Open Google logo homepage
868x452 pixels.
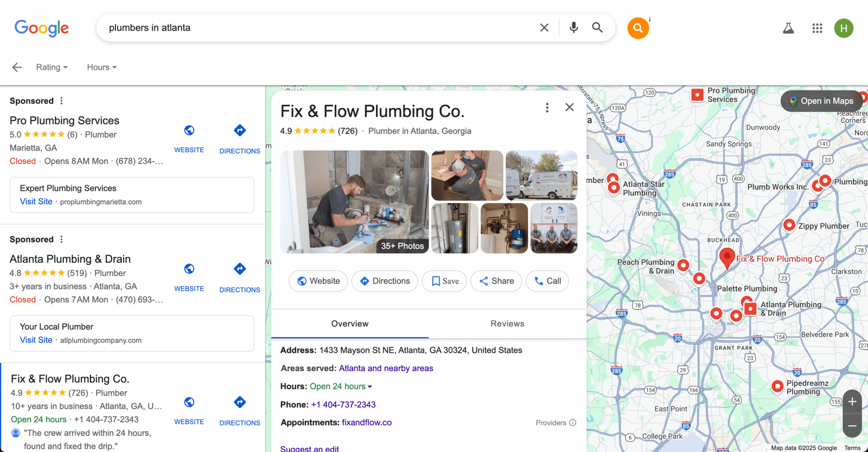(42, 28)
